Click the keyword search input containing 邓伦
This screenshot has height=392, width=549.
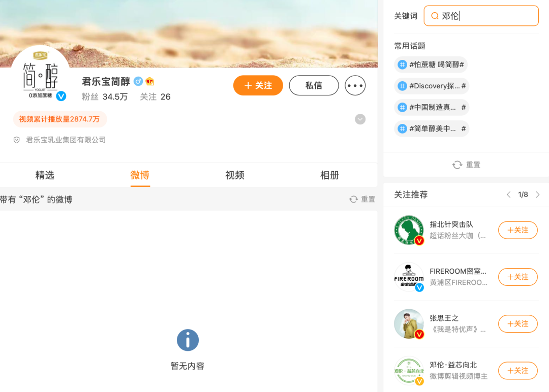(x=481, y=16)
